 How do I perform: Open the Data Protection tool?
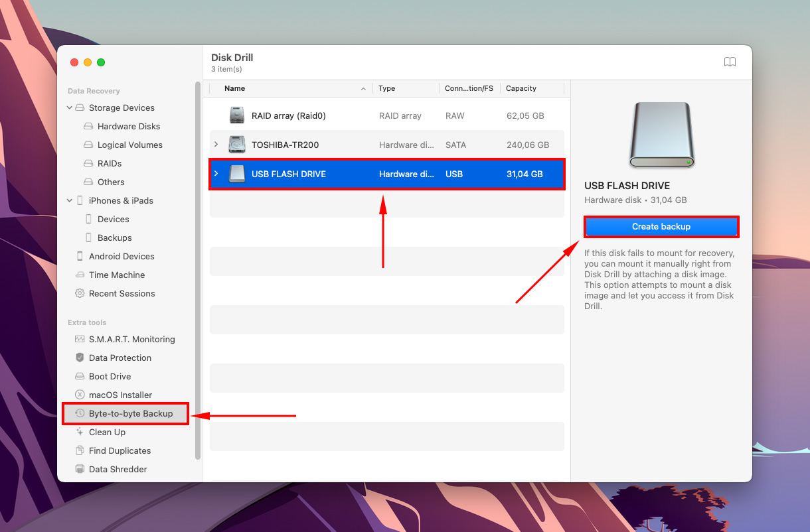(x=120, y=358)
